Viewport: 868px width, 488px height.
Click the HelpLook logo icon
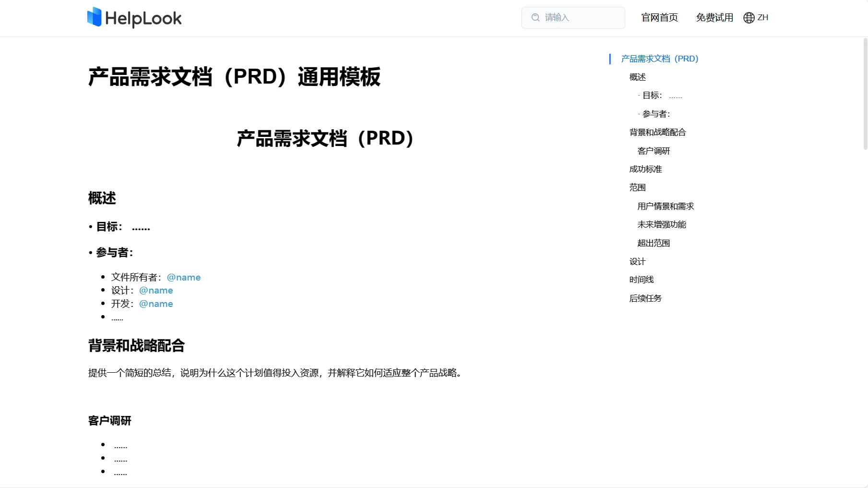point(95,17)
